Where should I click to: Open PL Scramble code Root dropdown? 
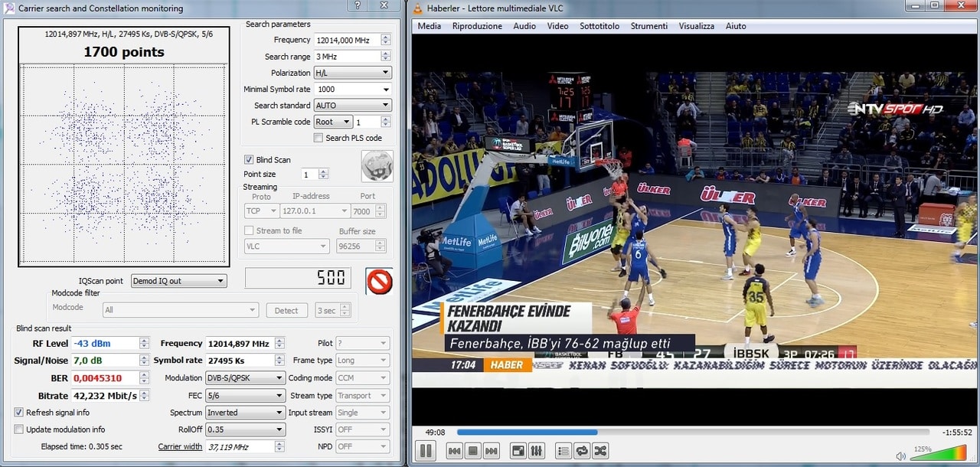[332, 122]
